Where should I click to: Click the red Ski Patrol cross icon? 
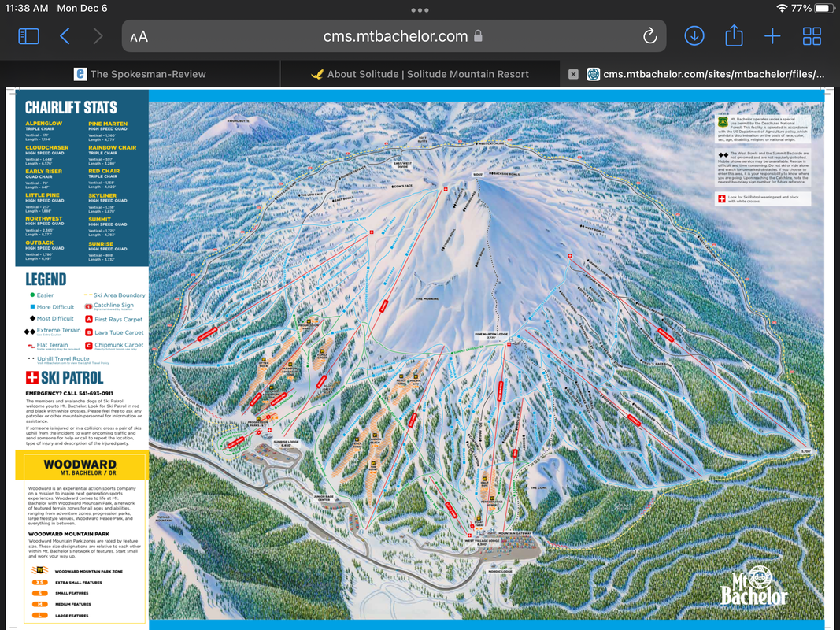[32, 378]
